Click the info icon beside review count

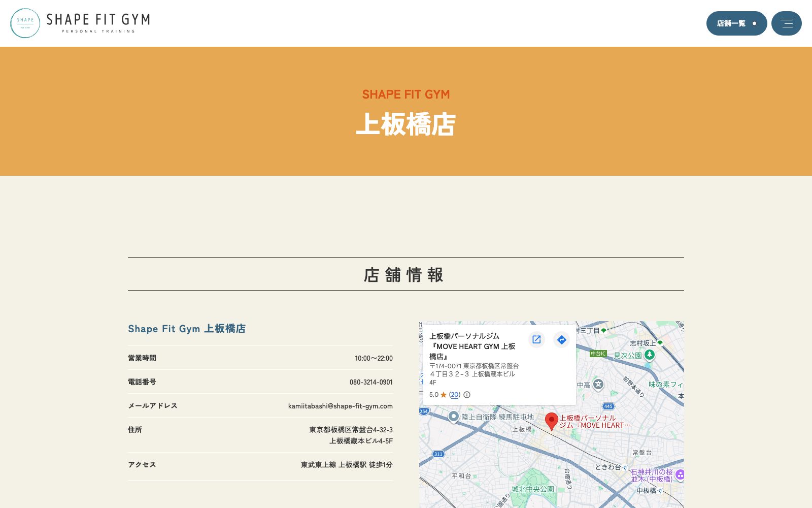click(467, 395)
